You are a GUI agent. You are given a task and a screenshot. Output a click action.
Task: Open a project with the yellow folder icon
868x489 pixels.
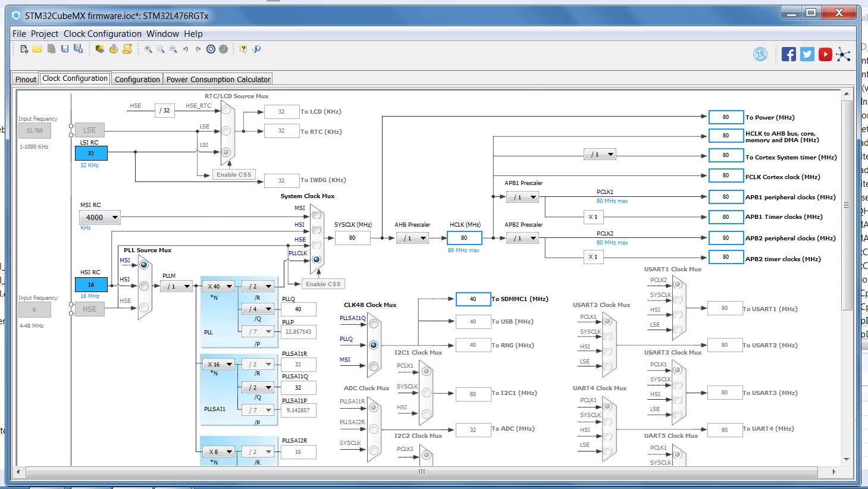tap(37, 49)
